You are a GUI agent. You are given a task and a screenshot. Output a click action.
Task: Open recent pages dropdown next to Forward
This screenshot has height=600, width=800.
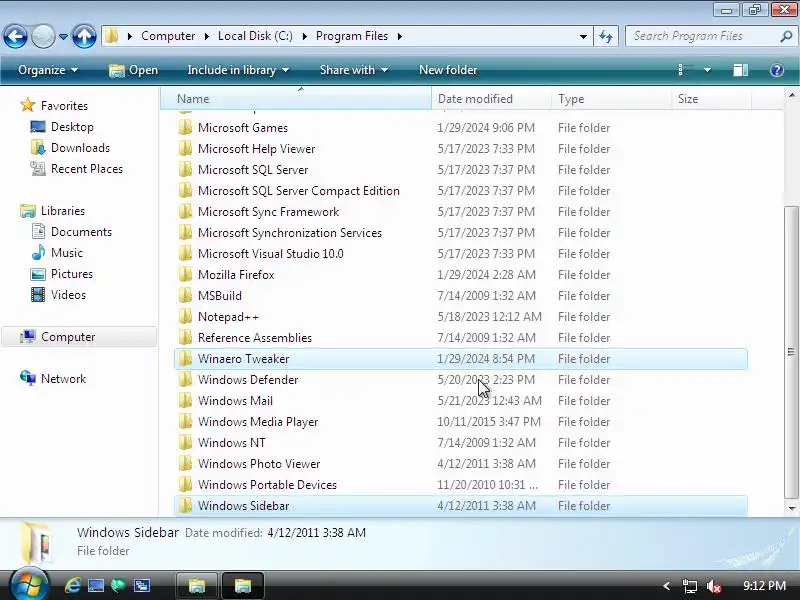63,37
